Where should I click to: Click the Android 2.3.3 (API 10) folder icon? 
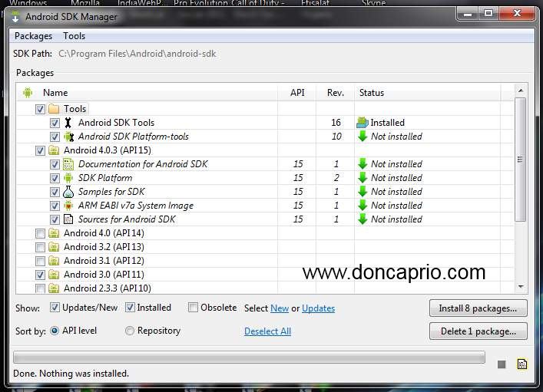coord(54,288)
